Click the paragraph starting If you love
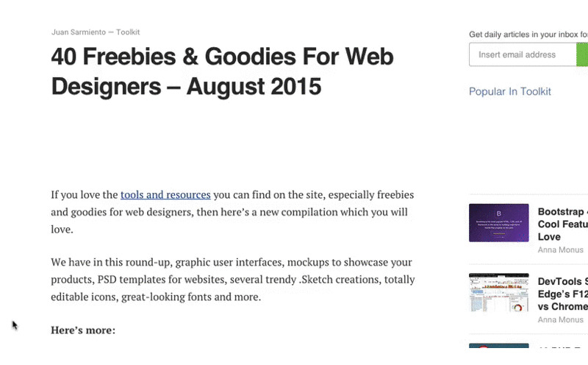 click(232, 212)
